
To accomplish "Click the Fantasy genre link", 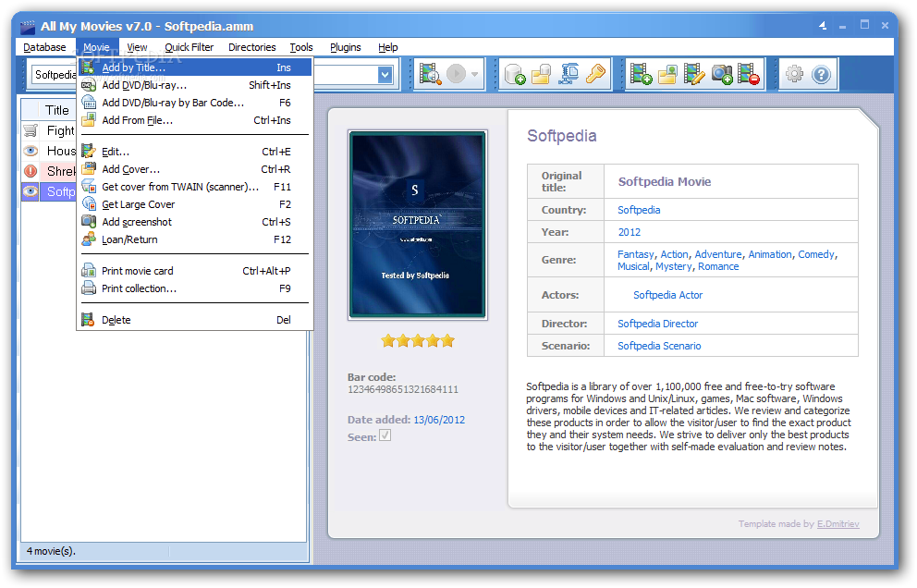I will [x=635, y=254].
